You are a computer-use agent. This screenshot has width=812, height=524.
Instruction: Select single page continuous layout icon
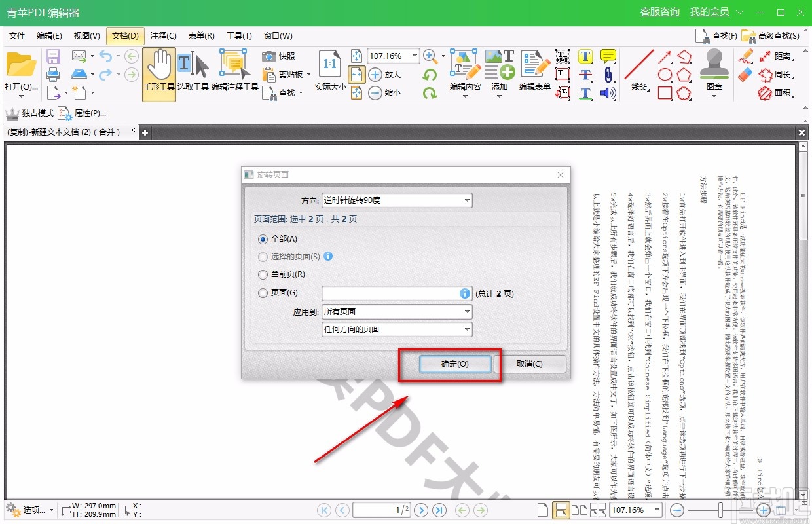pos(561,510)
